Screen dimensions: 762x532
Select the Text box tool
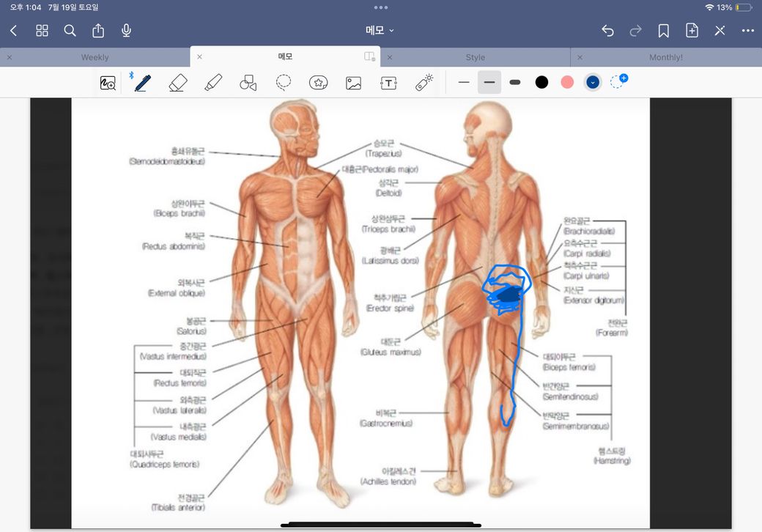click(x=388, y=83)
